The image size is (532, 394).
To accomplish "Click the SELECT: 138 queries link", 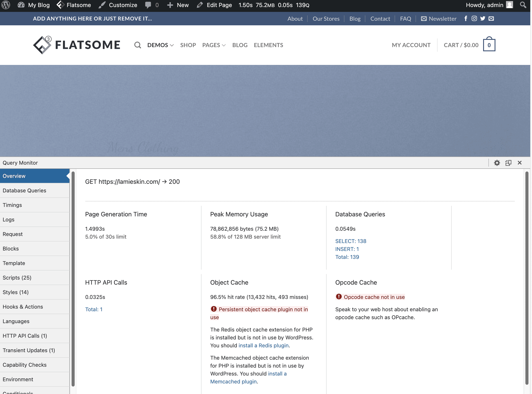I will click(x=351, y=241).
